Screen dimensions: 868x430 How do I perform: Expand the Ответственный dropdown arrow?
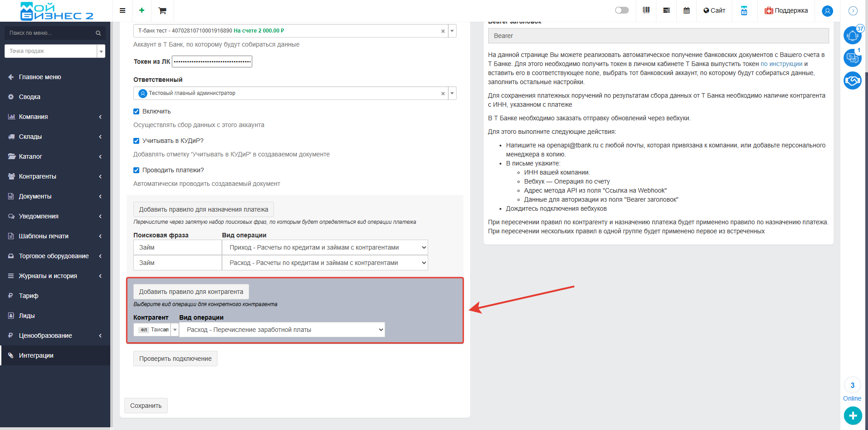(452, 93)
